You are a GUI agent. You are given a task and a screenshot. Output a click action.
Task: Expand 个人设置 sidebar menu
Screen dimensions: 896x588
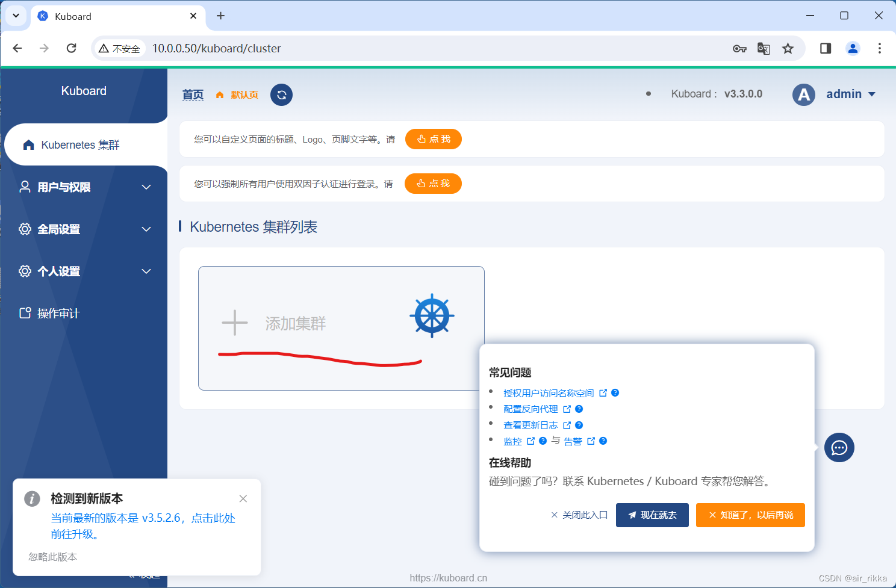pyautogui.click(x=85, y=271)
